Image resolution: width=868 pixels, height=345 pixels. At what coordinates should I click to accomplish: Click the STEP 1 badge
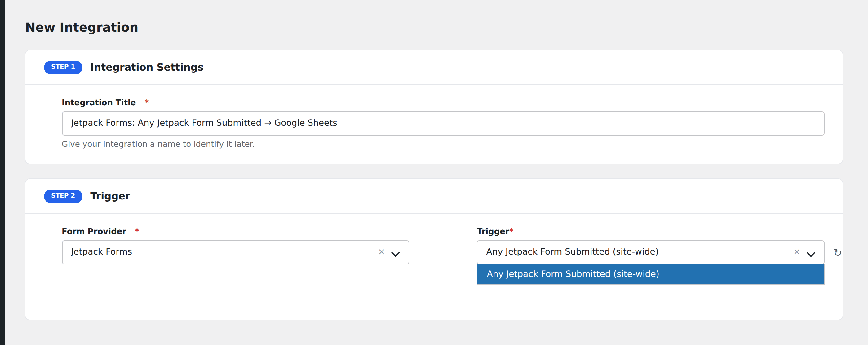coord(63,67)
